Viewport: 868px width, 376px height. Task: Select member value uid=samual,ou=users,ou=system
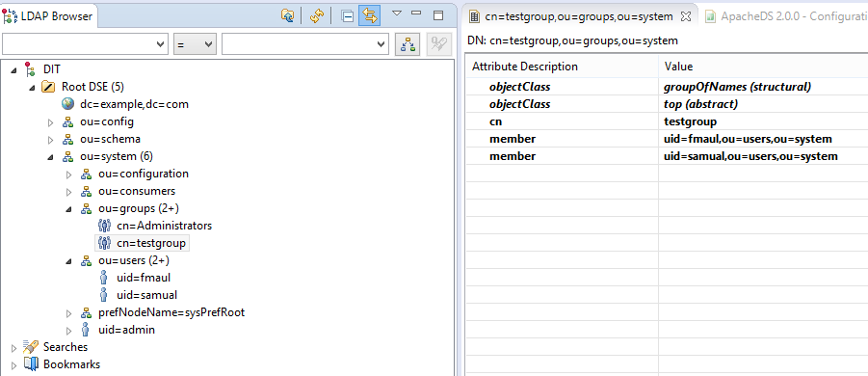click(750, 156)
